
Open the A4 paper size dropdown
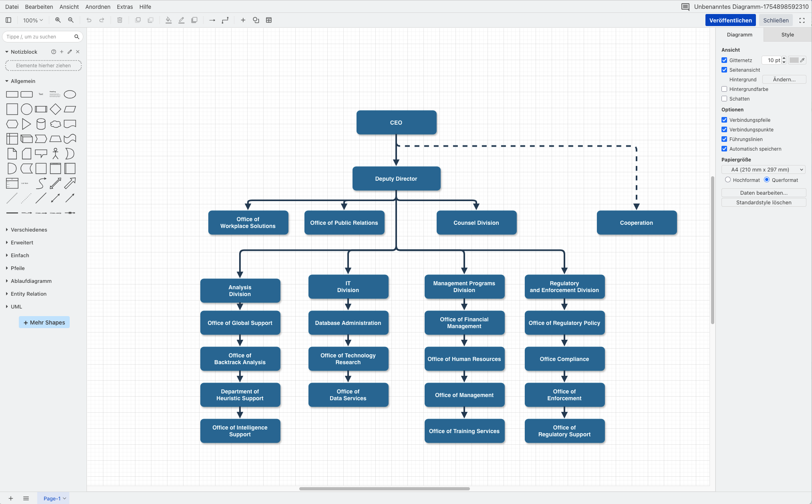(764, 169)
